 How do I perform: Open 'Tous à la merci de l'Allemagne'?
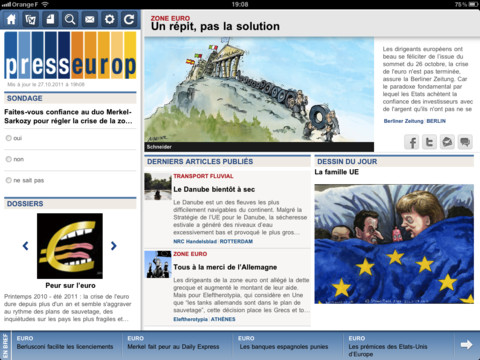[x=225, y=267]
